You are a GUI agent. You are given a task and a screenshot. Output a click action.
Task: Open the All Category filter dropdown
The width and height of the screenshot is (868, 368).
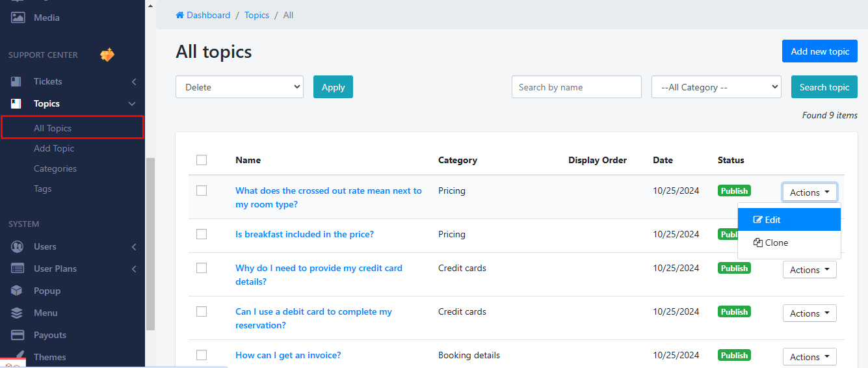click(x=716, y=87)
